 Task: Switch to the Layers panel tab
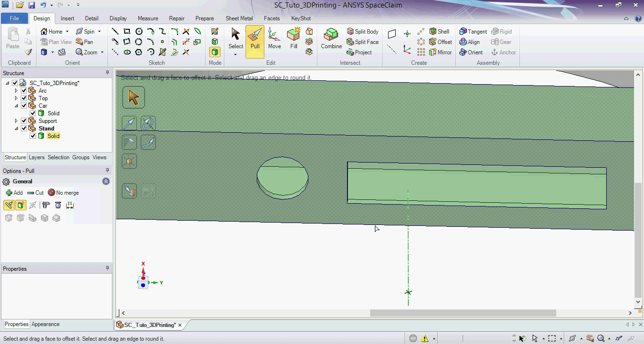[36, 157]
